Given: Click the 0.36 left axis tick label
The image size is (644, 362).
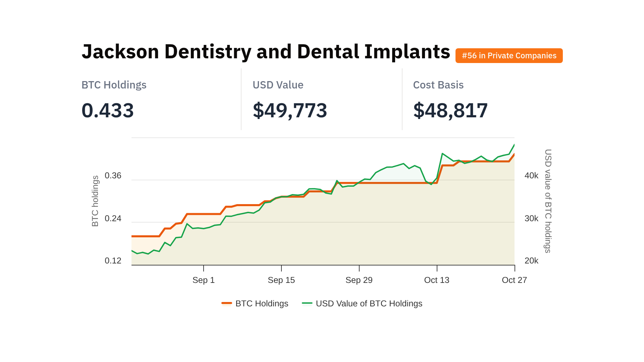Looking at the screenshot, I should [x=113, y=176].
